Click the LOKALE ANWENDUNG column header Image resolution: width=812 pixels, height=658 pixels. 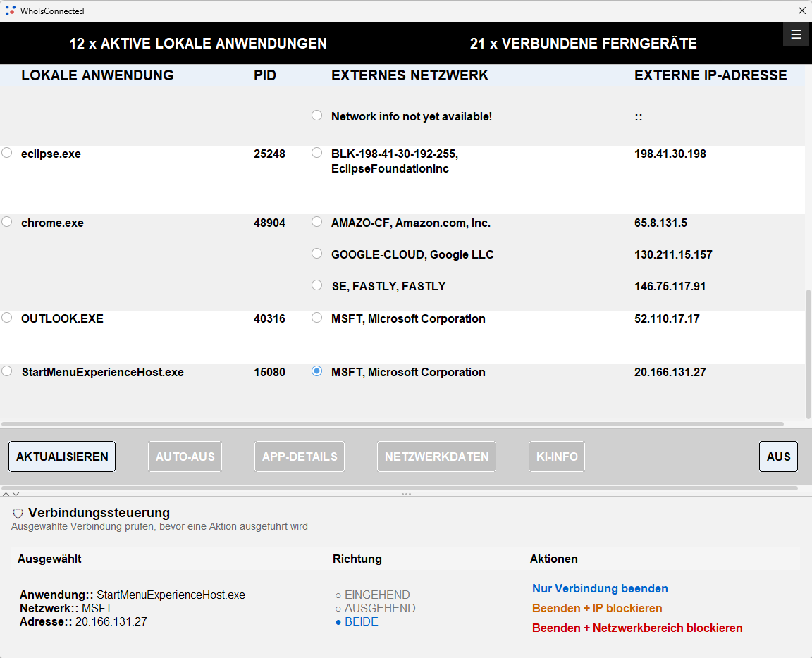(x=97, y=75)
